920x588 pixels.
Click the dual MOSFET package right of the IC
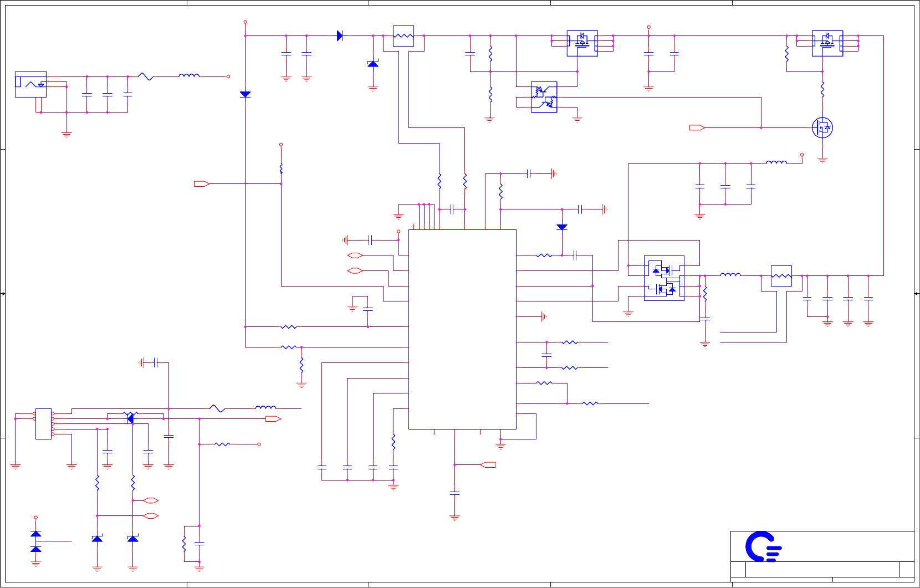[x=664, y=278]
